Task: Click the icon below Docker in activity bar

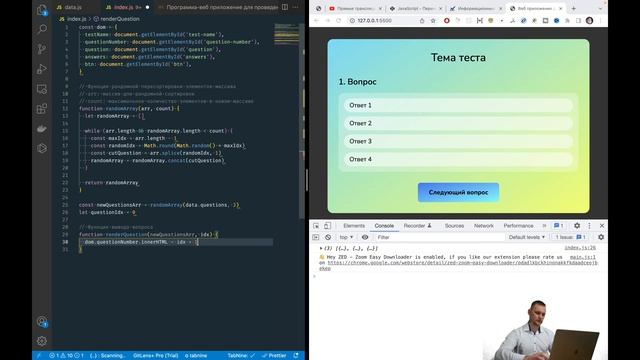Action: pyautogui.click(x=42, y=148)
